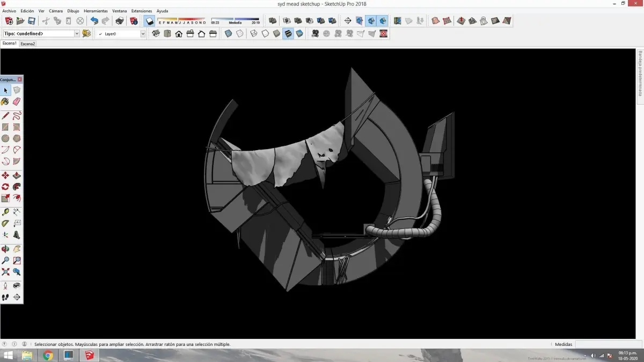Toggle section cuts display
Viewport: 644px width, 362px height.
[371, 21]
